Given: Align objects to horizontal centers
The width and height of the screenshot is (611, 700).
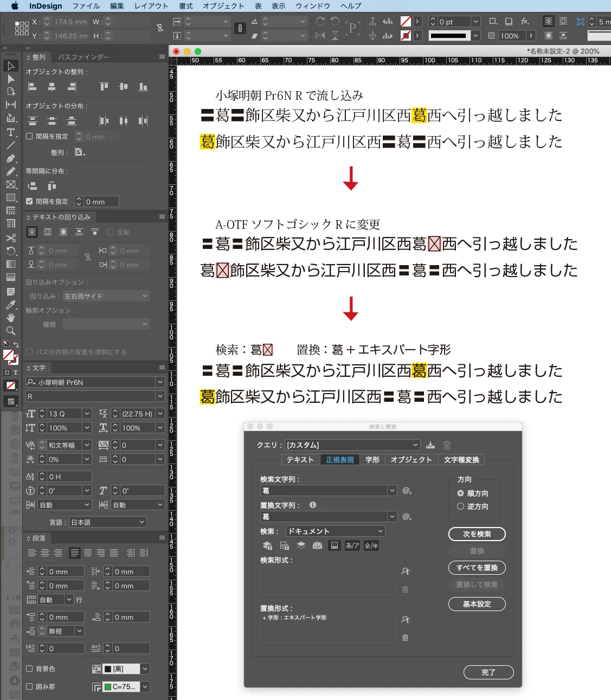Looking at the screenshot, I should click(x=52, y=87).
